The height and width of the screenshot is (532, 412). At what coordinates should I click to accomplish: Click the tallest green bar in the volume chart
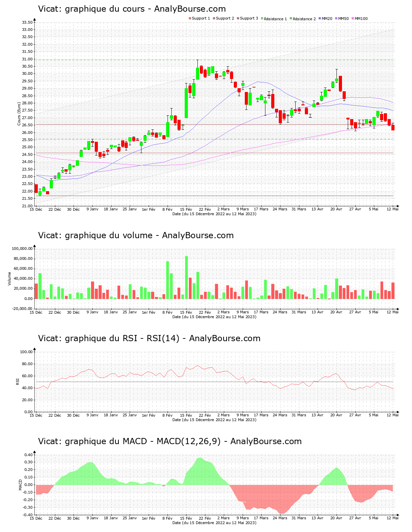(186, 277)
